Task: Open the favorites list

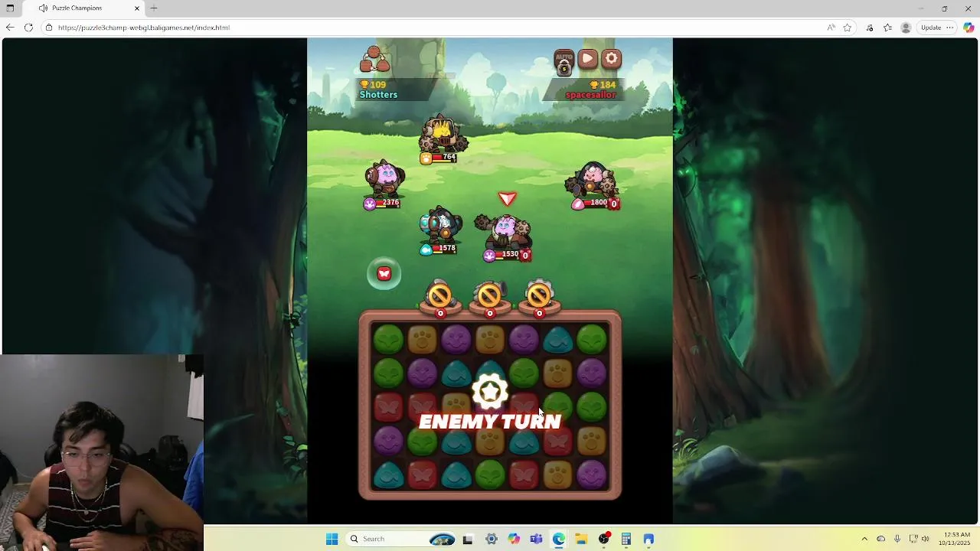Action: (x=887, y=28)
